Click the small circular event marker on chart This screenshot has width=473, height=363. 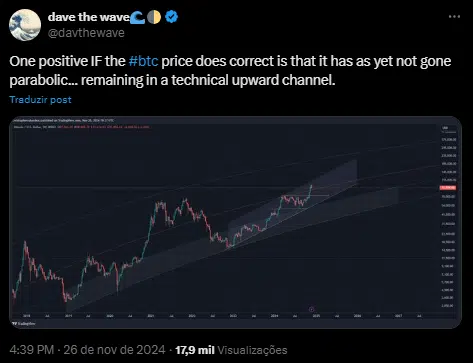click(x=312, y=309)
